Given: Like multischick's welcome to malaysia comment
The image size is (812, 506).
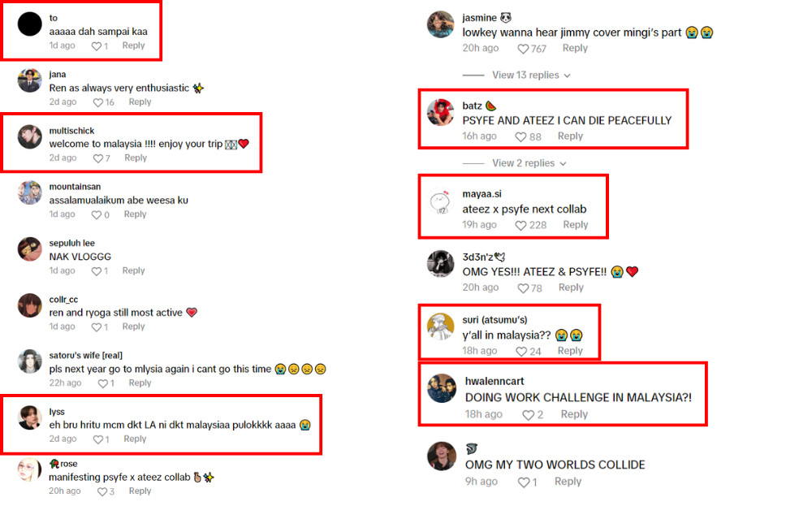Looking at the screenshot, I should [x=98, y=158].
